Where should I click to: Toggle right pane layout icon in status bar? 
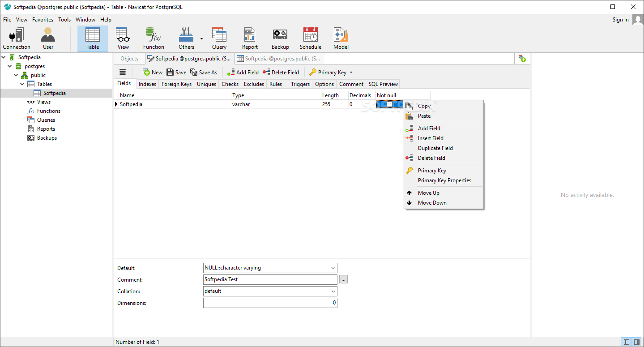(x=636, y=342)
